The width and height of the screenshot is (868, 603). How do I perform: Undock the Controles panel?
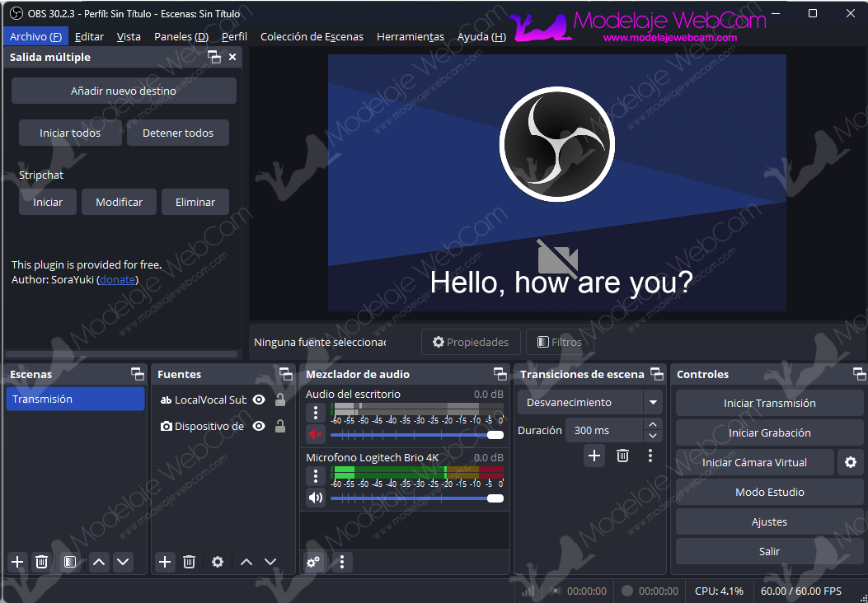859,374
